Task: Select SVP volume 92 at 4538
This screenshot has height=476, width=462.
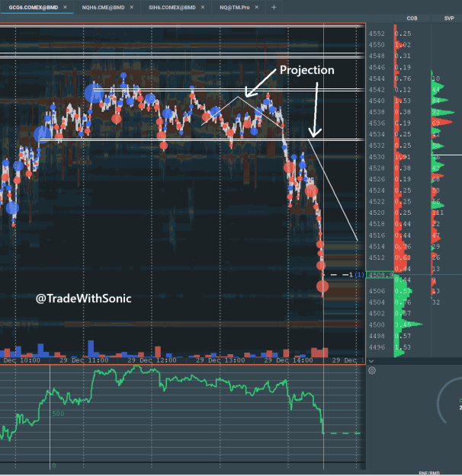Action: 436,112
